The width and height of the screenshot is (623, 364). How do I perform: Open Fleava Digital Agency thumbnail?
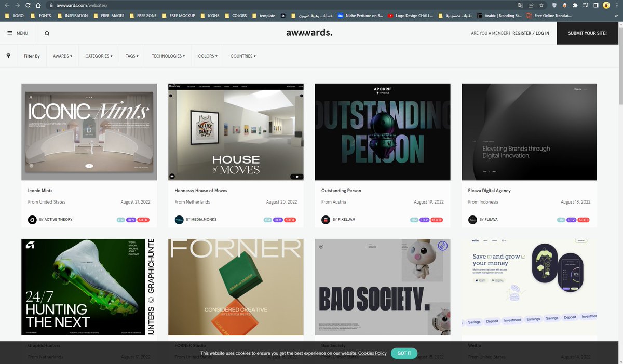(529, 132)
